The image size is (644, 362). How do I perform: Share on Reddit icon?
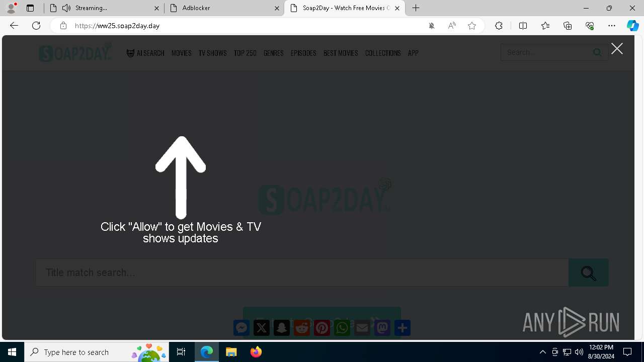tap(302, 328)
